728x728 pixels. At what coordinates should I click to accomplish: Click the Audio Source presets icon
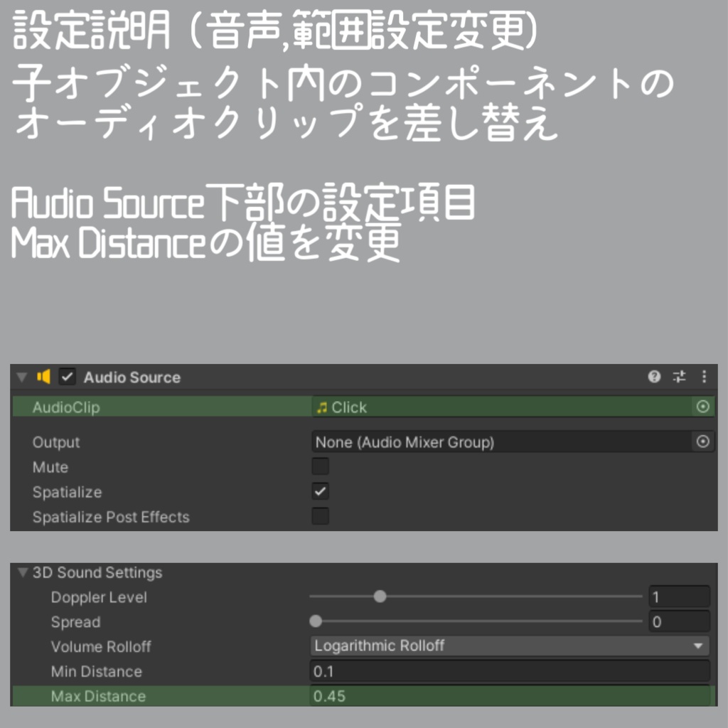(x=678, y=378)
